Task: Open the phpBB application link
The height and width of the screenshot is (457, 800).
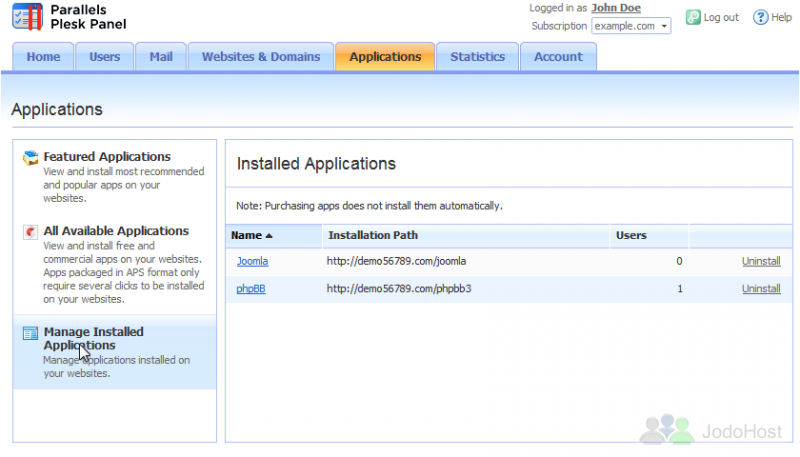Action: coord(251,289)
